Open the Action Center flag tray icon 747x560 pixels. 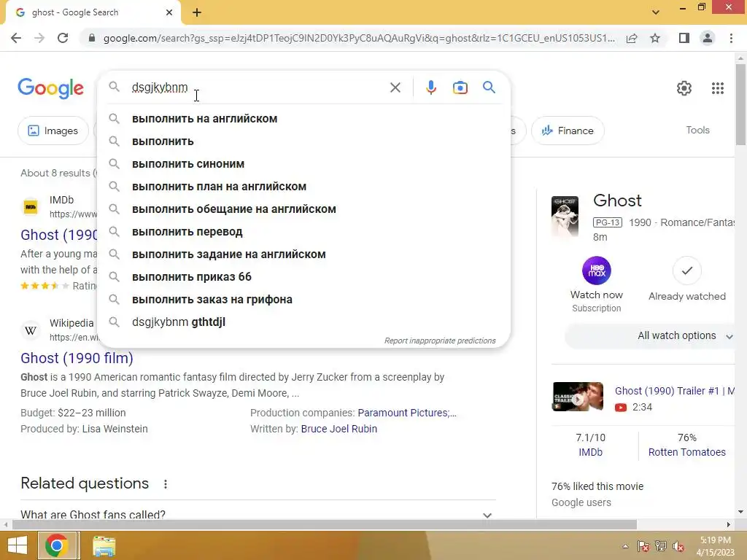643,546
